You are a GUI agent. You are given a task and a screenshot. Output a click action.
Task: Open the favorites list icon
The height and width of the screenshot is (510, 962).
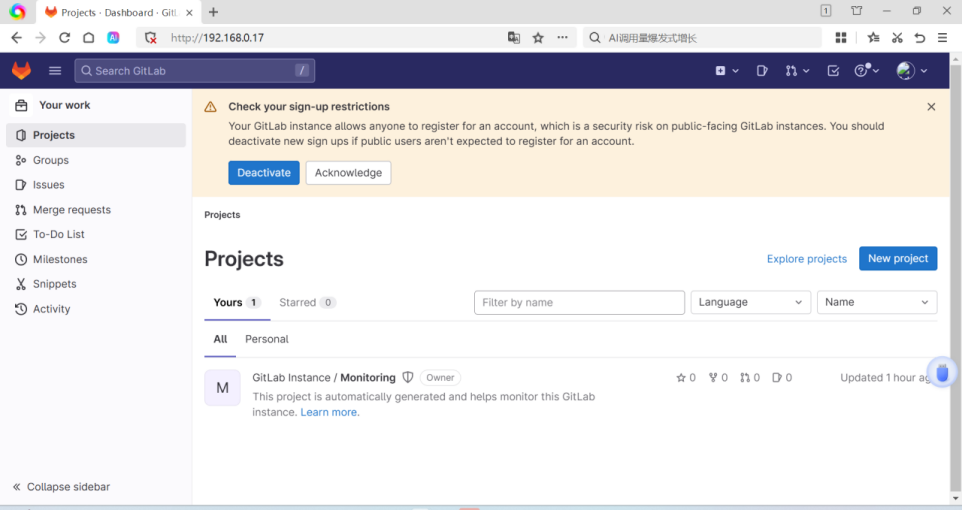click(x=874, y=38)
